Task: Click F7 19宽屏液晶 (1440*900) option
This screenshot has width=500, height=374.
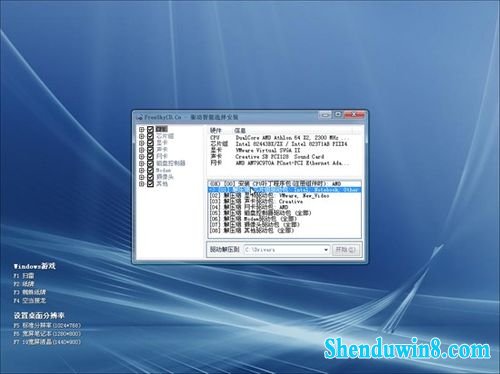Action: pyautogui.click(x=47, y=342)
